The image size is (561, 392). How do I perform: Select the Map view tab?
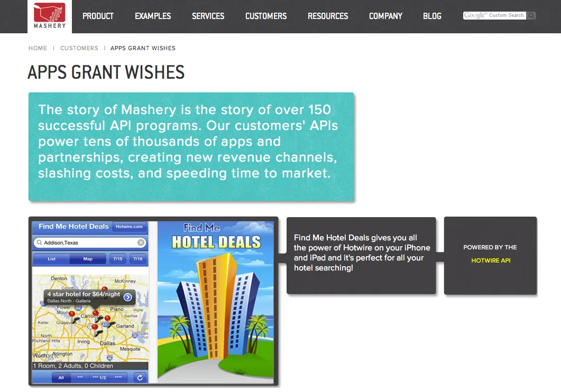pos(88,259)
